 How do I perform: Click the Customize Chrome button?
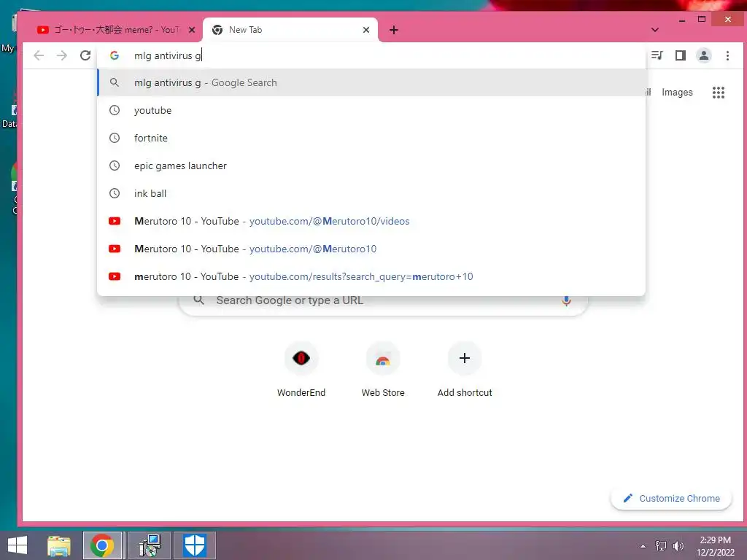click(x=671, y=498)
